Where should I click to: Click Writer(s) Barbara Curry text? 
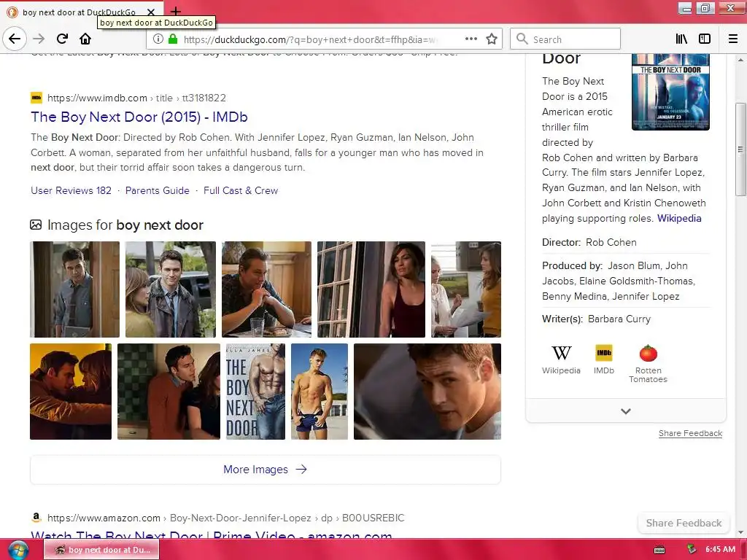pos(597,319)
